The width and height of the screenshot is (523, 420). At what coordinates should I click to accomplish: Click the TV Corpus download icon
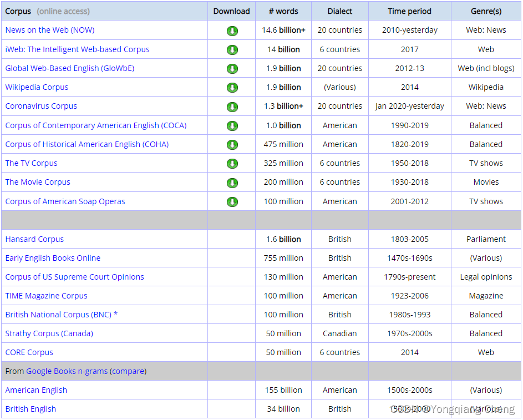coord(232,164)
